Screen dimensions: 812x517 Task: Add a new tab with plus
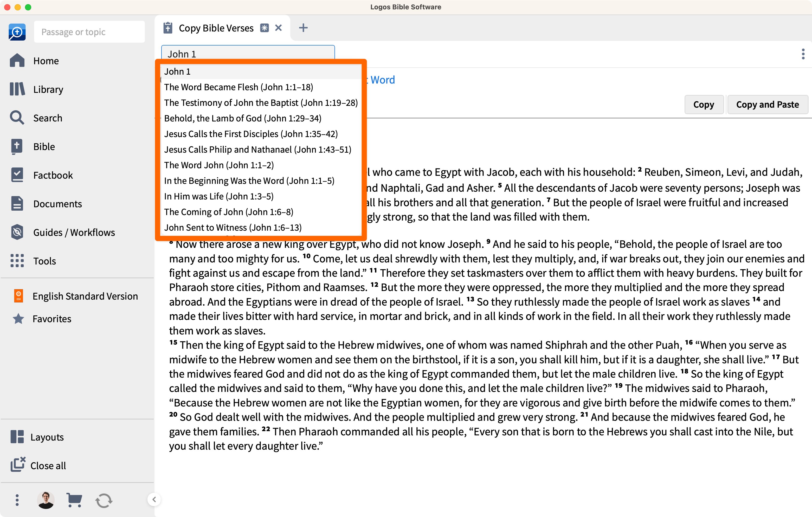click(x=303, y=28)
